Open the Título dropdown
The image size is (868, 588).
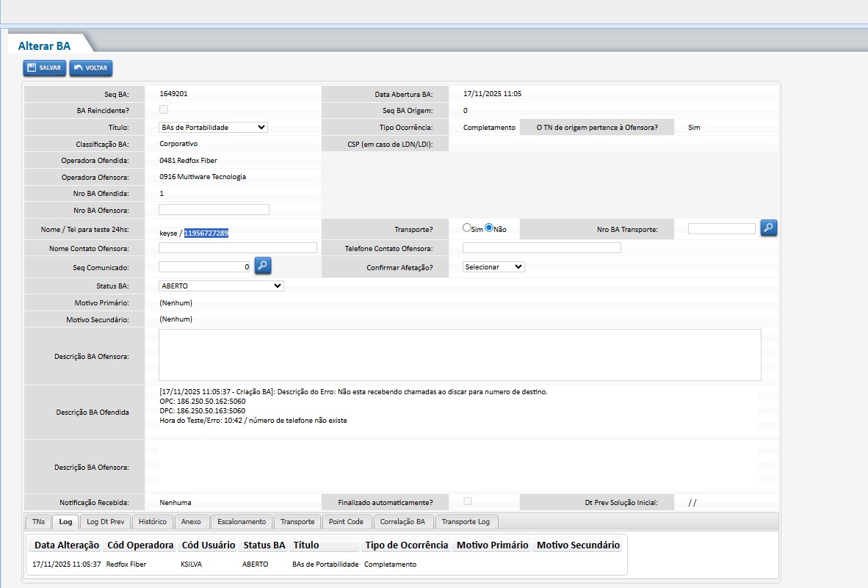(x=213, y=127)
